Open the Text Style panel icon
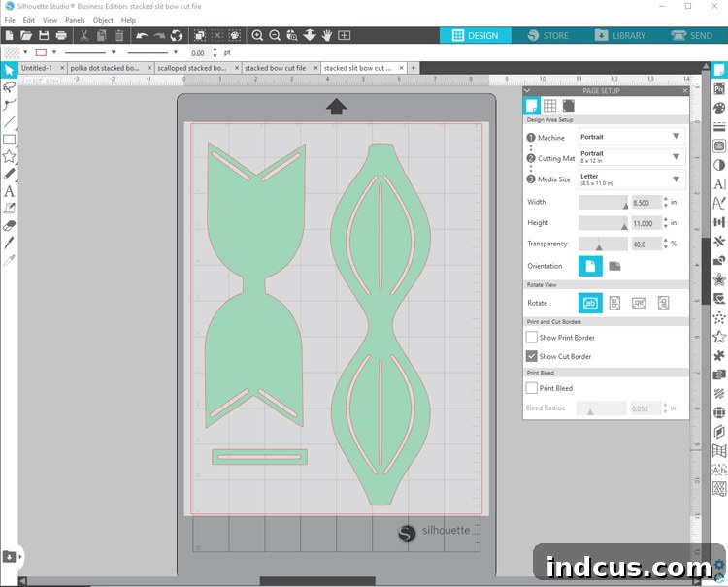Viewport: 728px width, 587px height. pyautogui.click(x=718, y=184)
